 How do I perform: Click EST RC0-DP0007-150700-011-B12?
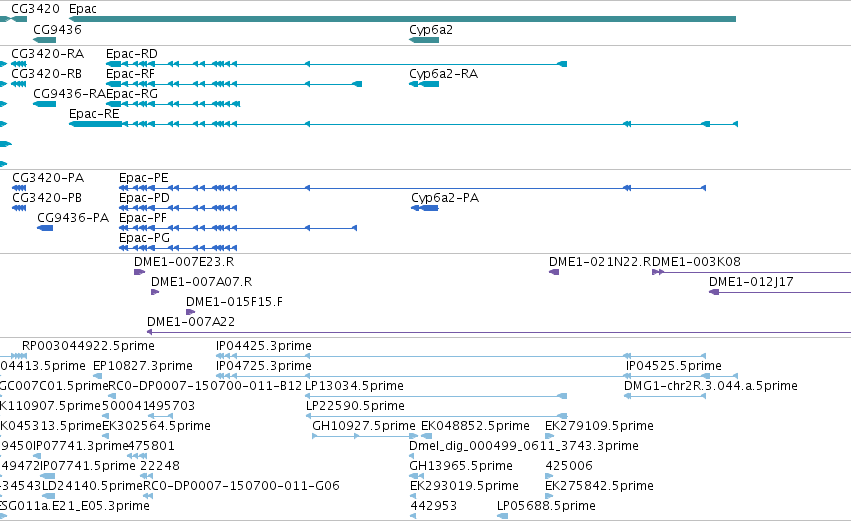click(x=112, y=396)
